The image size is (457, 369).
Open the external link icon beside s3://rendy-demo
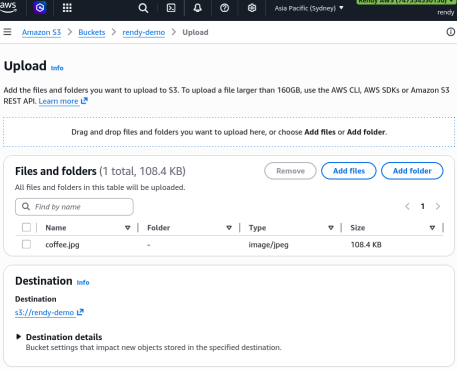pos(80,312)
